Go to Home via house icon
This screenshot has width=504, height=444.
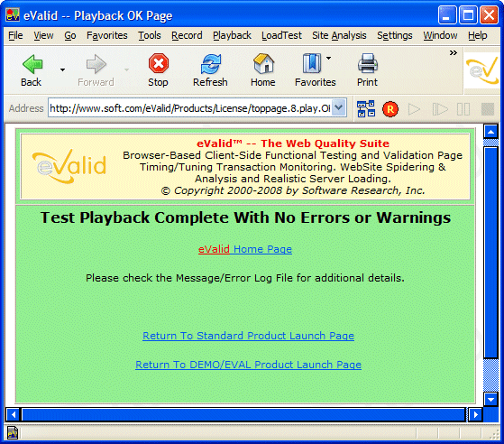click(x=263, y=63)
